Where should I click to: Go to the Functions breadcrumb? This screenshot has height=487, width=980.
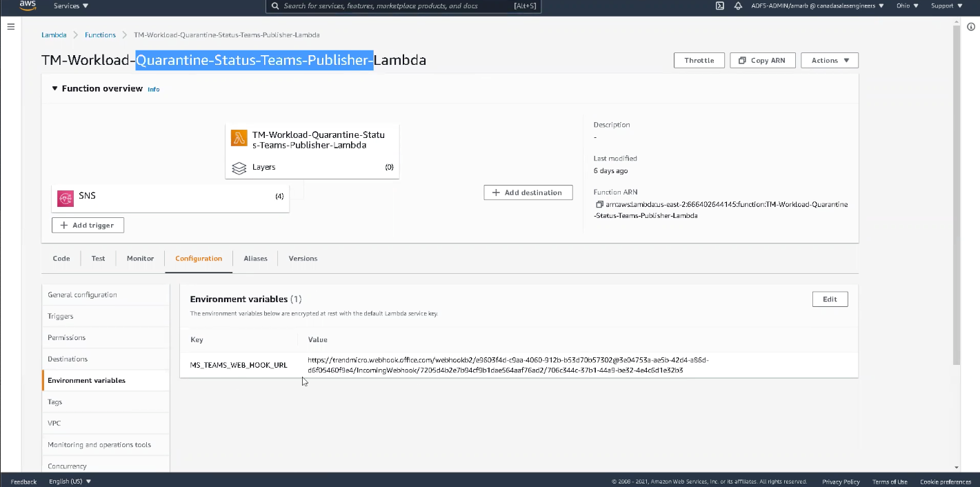pyautogui.click(x=100, y=34)
